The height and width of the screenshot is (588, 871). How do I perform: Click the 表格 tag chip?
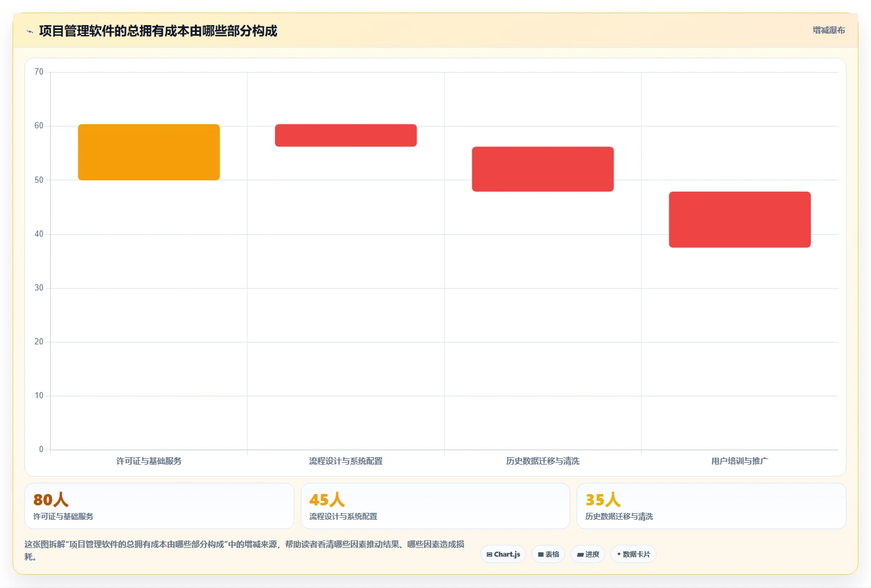pyautogui.click(x=548, y=554)
